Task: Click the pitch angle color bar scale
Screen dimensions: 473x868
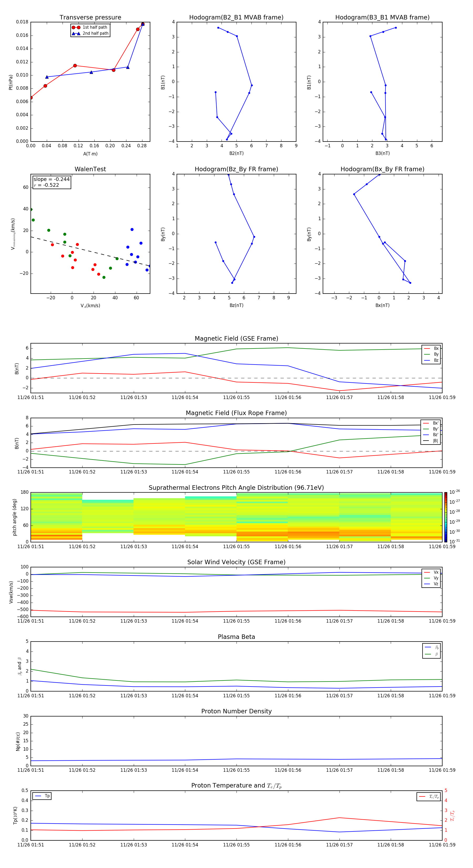Action: coord(445,517)
